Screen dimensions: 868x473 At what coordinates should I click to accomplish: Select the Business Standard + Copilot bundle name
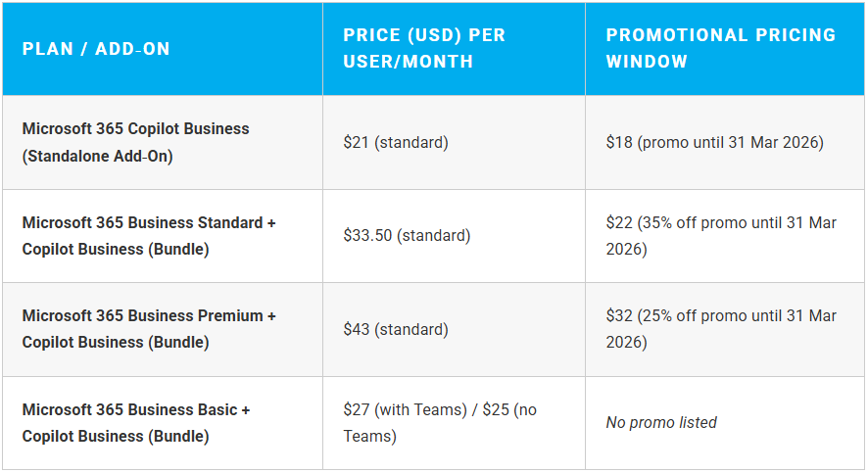click(x=149, y=236)
